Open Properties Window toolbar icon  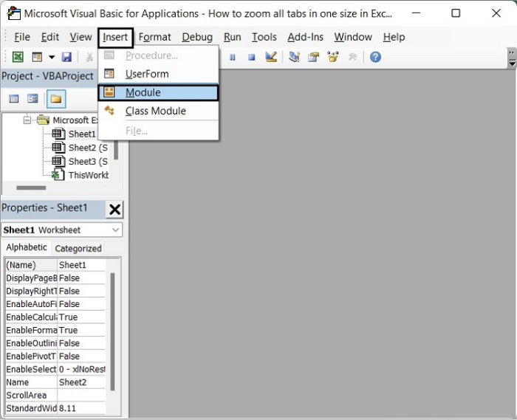click(314, 57)
